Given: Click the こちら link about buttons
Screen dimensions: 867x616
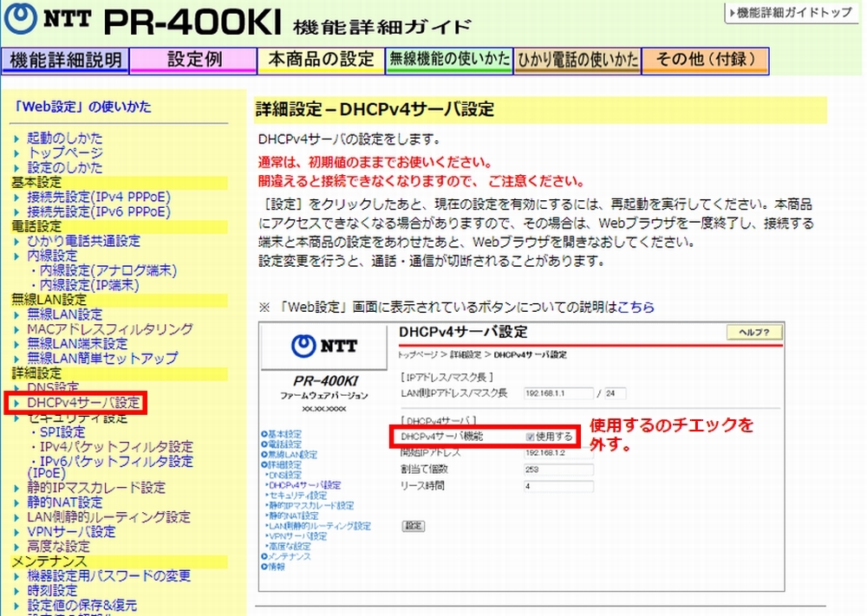Looking at the screenshot, I should 636,308.
